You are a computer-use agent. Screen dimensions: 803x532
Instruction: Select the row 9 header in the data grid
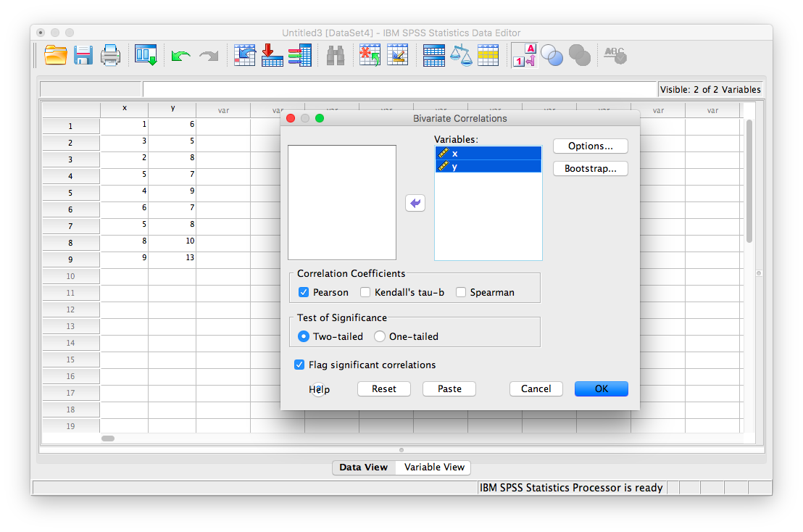click(71, 259)
